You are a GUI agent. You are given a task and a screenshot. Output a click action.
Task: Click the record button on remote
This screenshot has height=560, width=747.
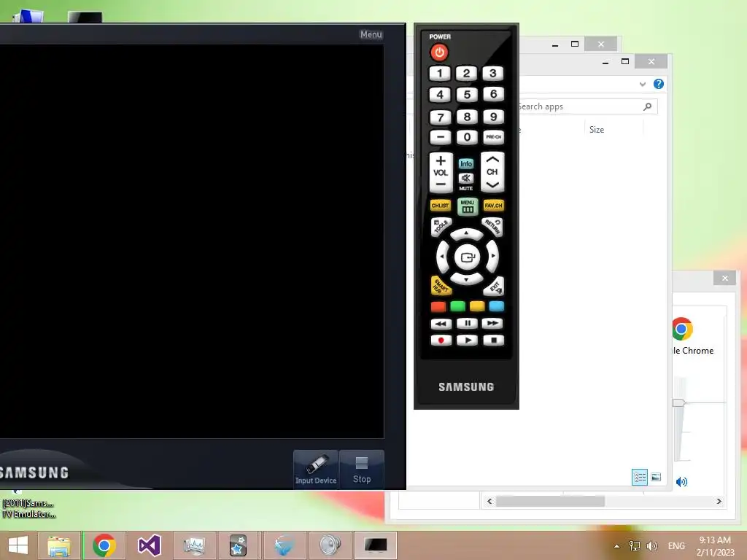(x=441, y=341)
